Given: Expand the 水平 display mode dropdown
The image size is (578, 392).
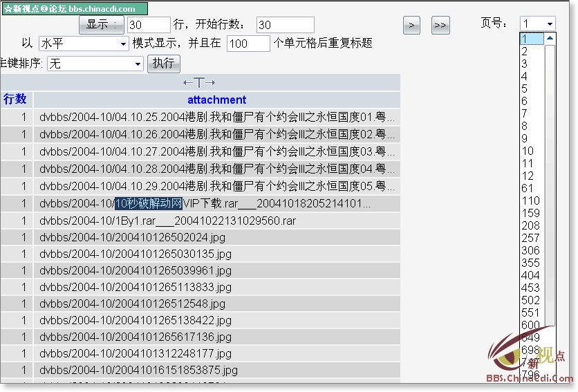Looking at the screenshot, I should click(x=83, y=44).
